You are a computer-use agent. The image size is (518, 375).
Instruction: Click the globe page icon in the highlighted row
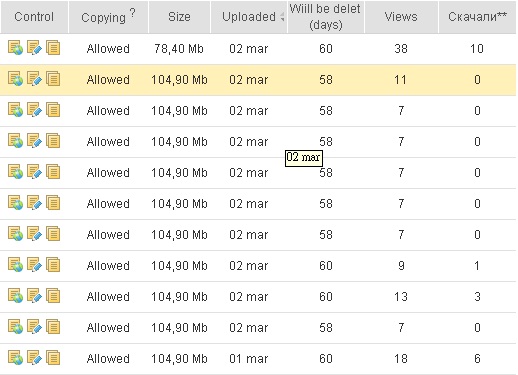coord(15,79)
